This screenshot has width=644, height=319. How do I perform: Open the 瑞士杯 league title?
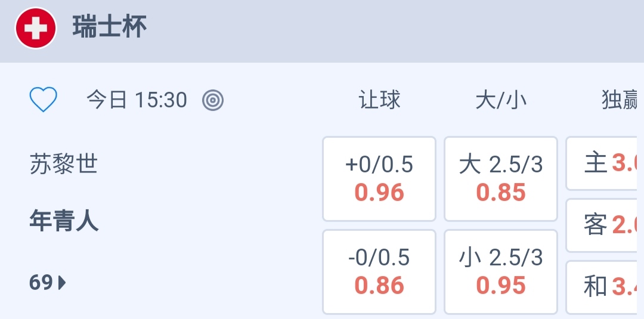(110, 27)
